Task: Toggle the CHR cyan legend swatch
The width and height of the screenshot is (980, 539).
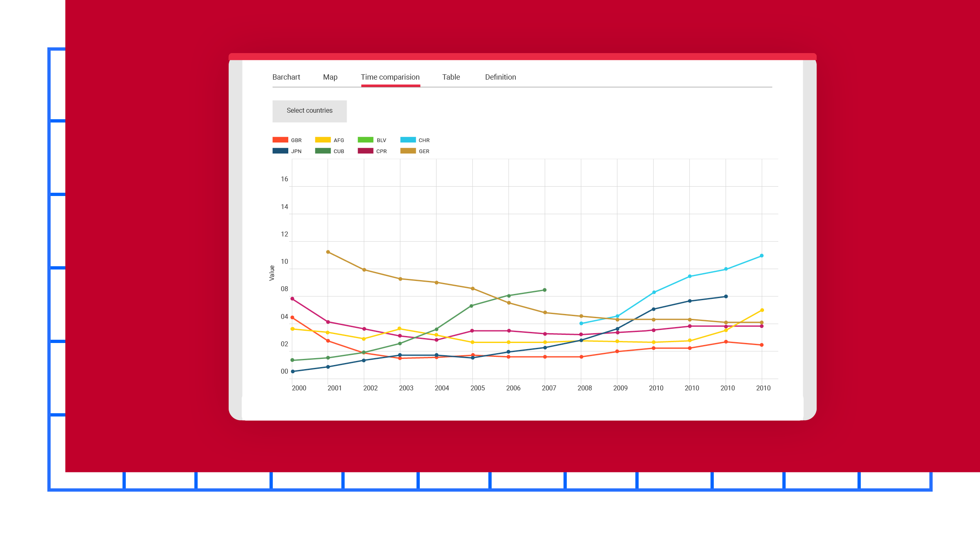Action: click(408, 140)
